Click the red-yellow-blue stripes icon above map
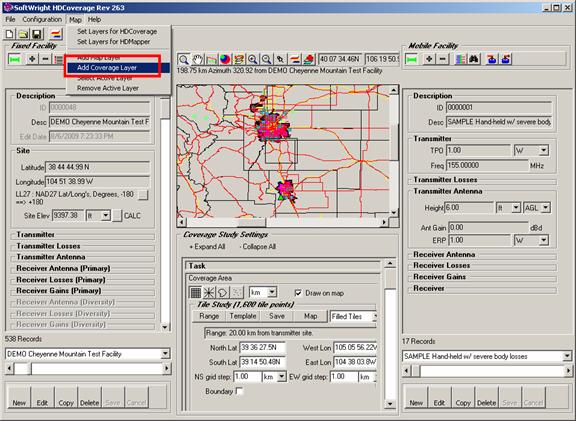Screen dimensions: 576x421 [295, 59]
